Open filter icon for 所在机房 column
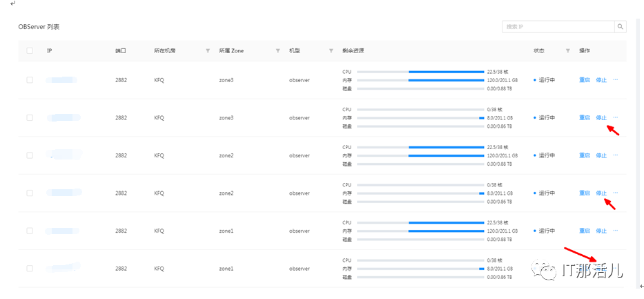Screen dimensions: 644x299 point(207,51)
